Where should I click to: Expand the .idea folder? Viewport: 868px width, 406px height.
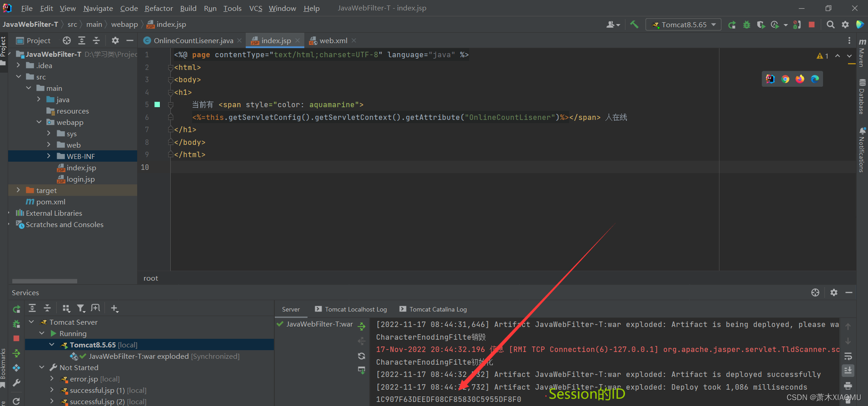(18, 65)
